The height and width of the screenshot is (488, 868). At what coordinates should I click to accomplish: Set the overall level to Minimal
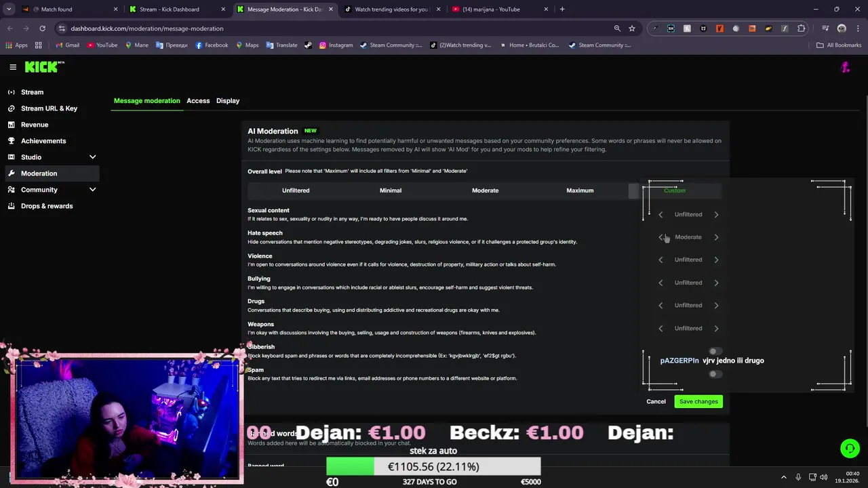391,190
